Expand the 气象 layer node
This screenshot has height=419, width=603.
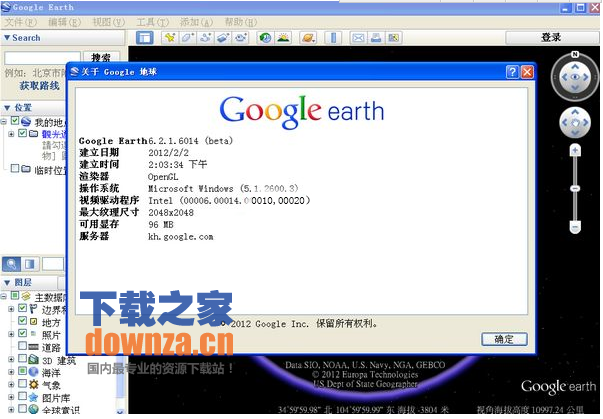click(x=11, y=384)
